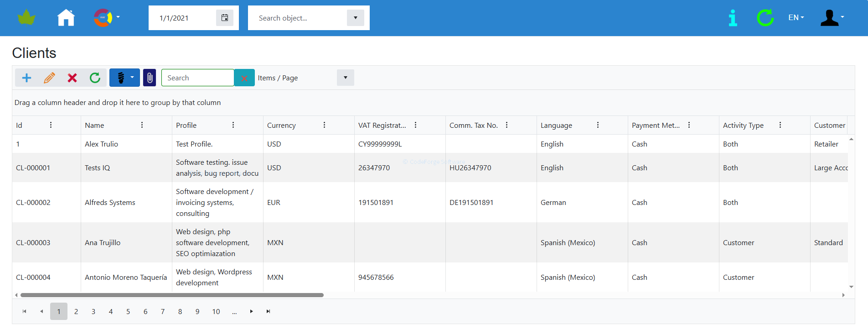Open the calendar date picker

pos(224,18)
